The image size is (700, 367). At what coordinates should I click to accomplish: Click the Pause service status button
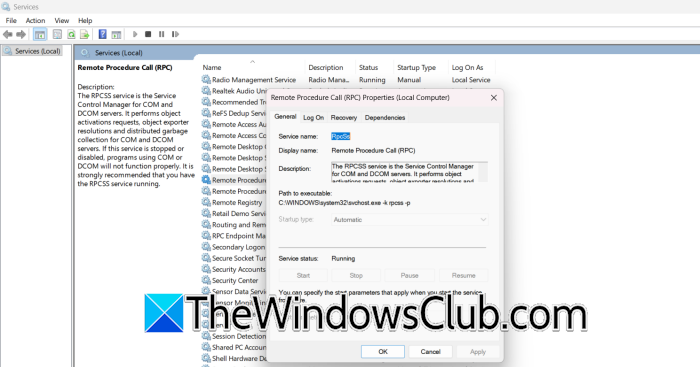pos(409,275)
